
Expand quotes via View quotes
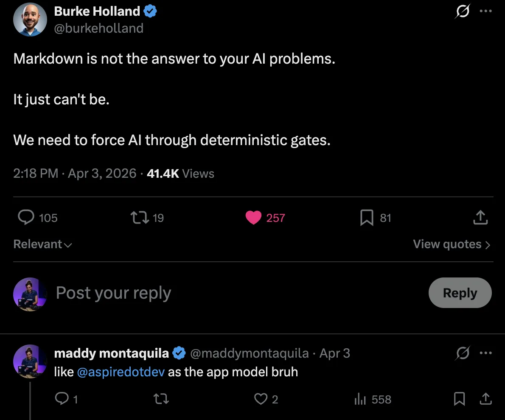click(451, 244)
